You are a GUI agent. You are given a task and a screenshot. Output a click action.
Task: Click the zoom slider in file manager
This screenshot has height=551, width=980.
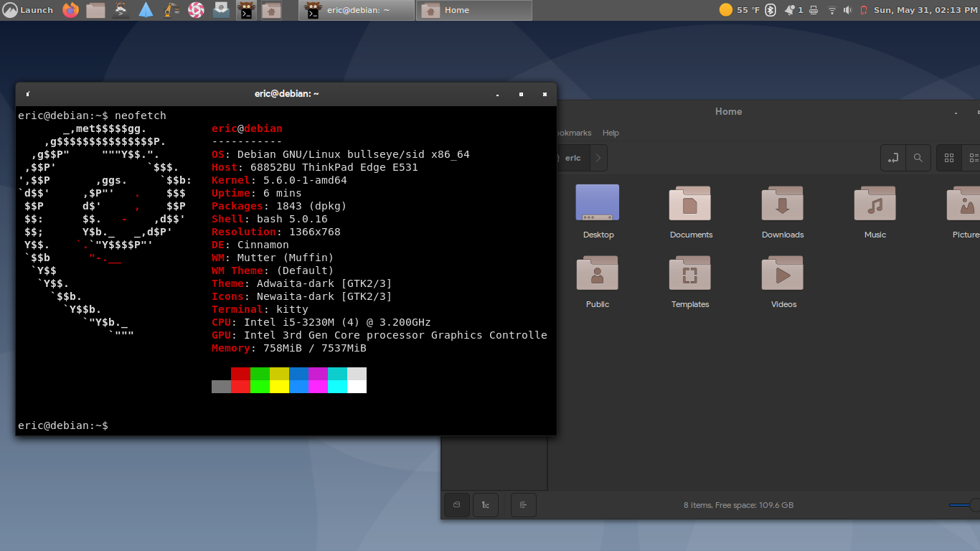coord(964,505)
